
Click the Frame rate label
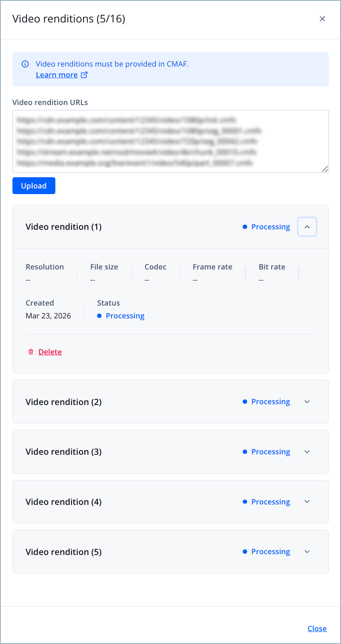coord(212,267)
